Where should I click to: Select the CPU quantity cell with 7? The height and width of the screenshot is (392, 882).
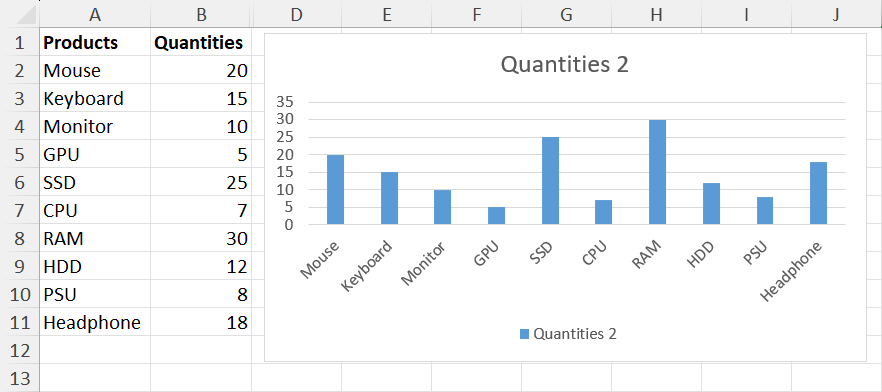(x=201, y=211)
